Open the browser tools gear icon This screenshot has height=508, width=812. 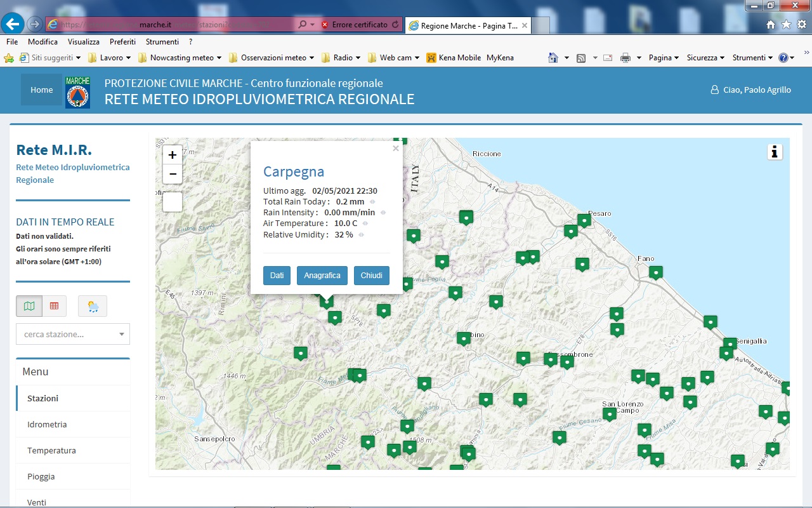(801, 24)
